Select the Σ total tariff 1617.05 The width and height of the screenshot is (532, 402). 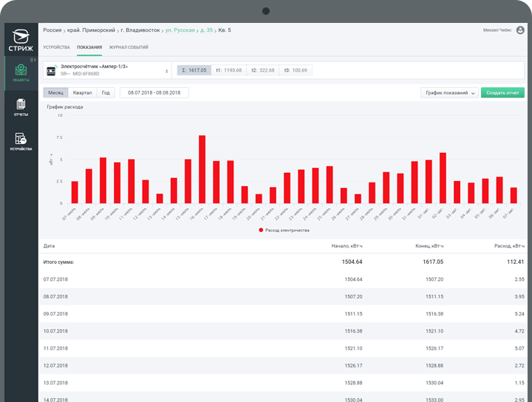coord(194,70)
